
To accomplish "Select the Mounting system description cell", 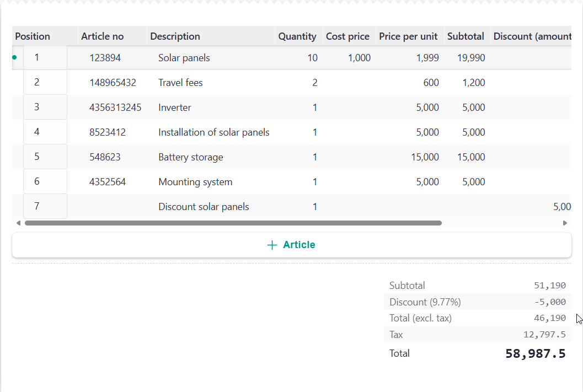I will 195,182.
